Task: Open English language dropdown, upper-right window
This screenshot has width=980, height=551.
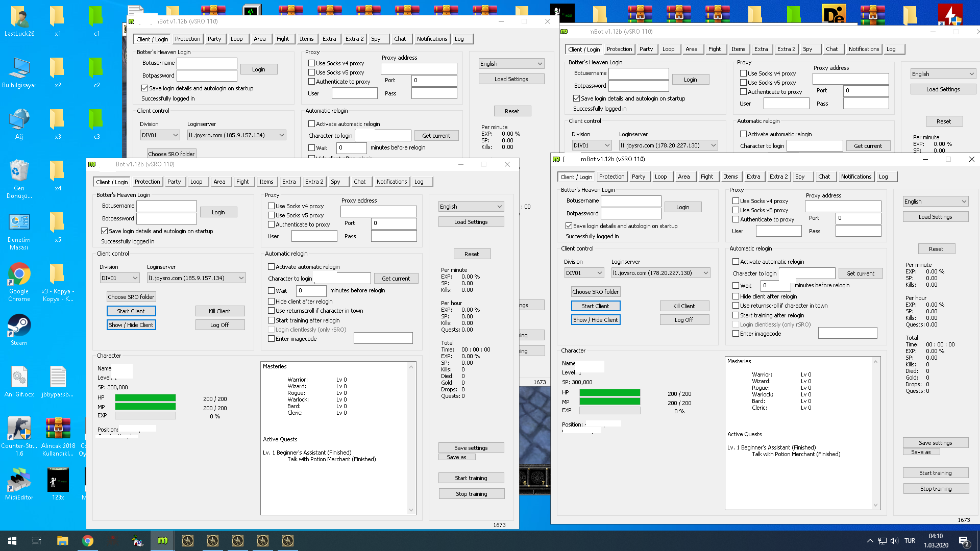Action: coord(943,74)
